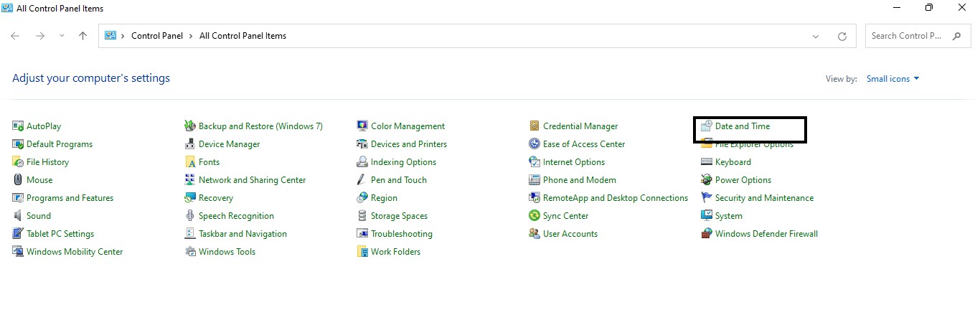Click the Date and Time icon

point(707,126)
